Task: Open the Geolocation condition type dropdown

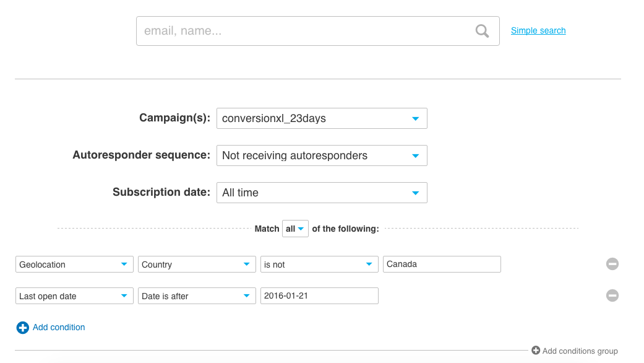Action: click(x=74, y=265)
